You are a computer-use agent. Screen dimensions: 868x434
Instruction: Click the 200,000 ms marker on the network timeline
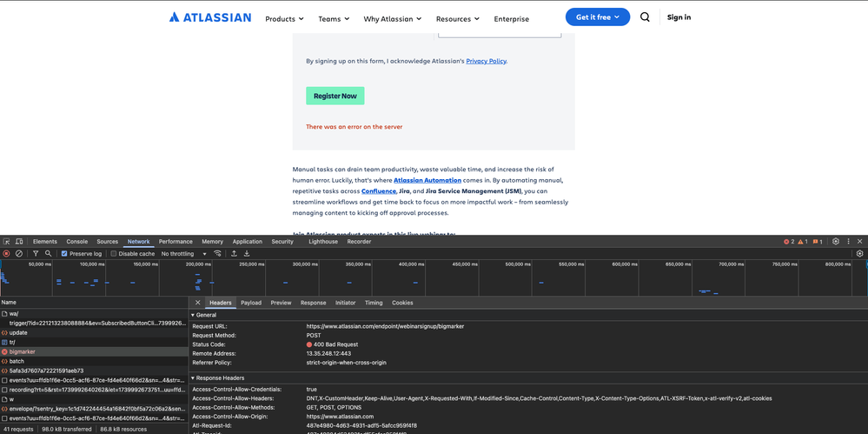coord(197,264)
